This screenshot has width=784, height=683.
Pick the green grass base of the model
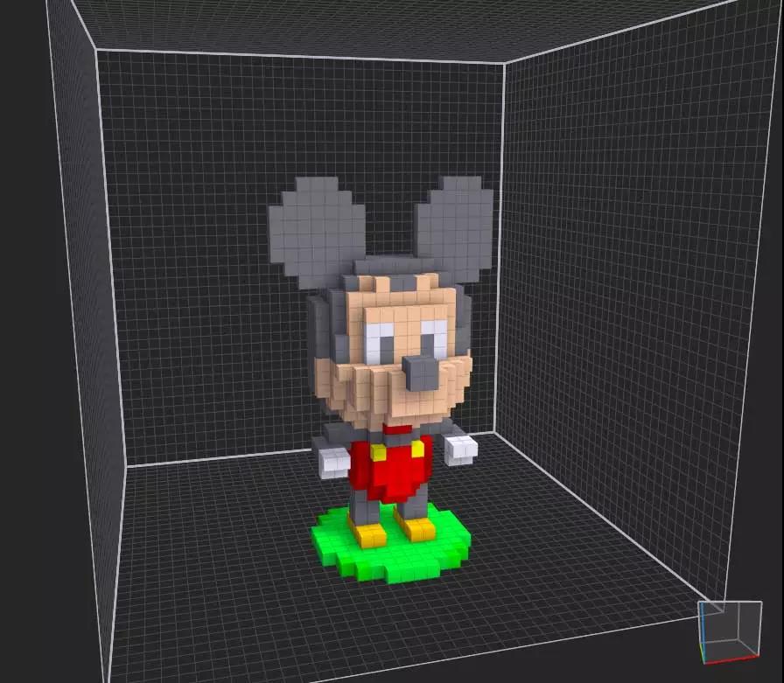point(391,544)
